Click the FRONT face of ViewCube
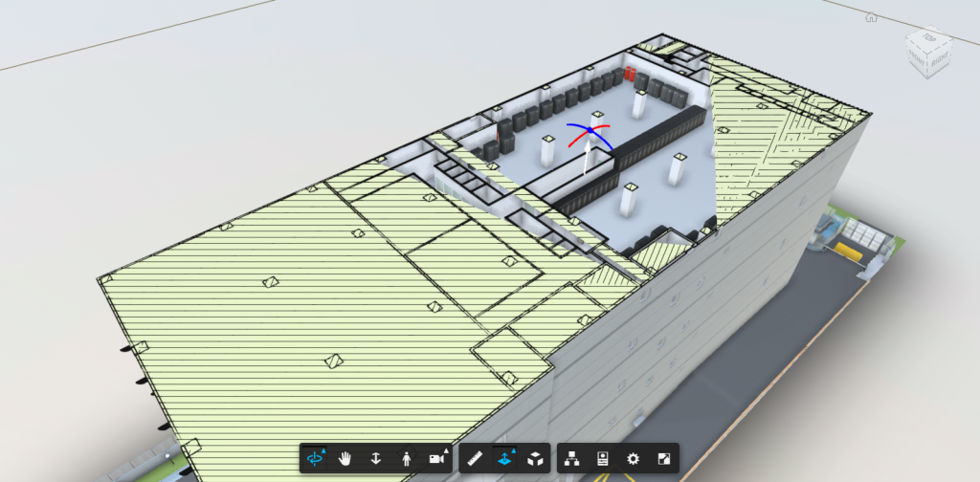The width and height of the screenshot is (980, 482). pyautogui.click(x=918, y=58)
